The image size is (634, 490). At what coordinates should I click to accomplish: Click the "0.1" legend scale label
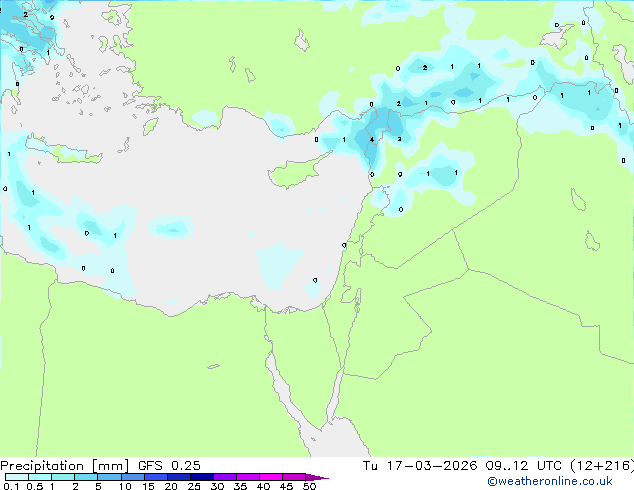coord(11,486)
